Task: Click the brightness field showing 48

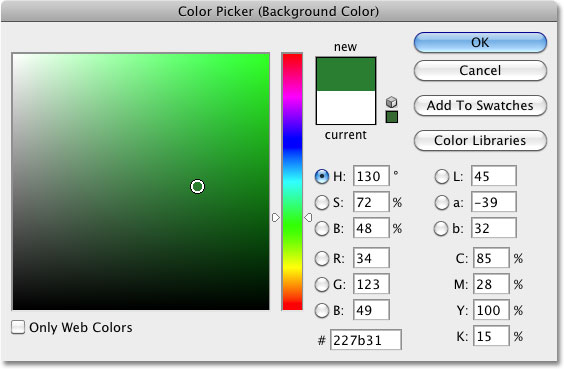Action: click(371, 228)
